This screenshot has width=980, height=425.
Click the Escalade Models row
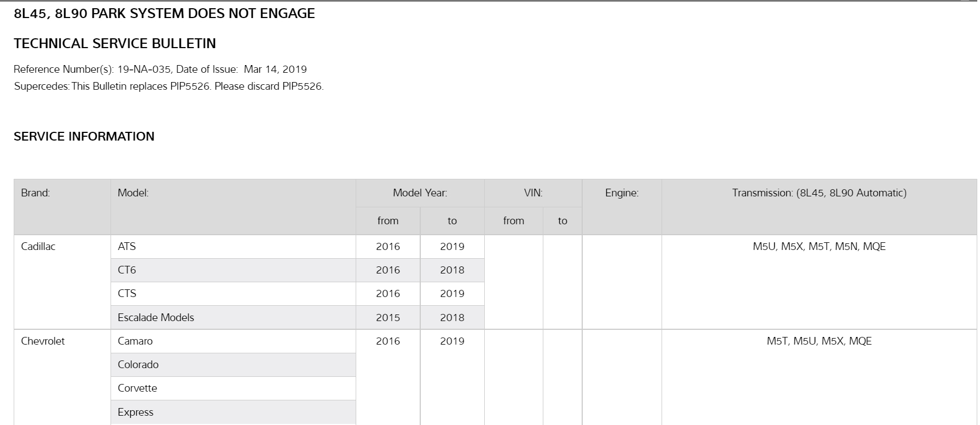point(156,318)
